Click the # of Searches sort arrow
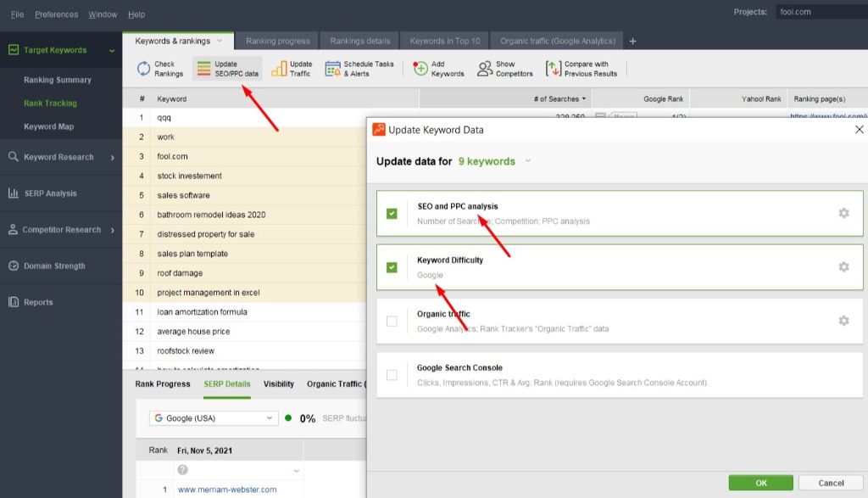Viewport: 868px width, 498px height. click(584, 99)
